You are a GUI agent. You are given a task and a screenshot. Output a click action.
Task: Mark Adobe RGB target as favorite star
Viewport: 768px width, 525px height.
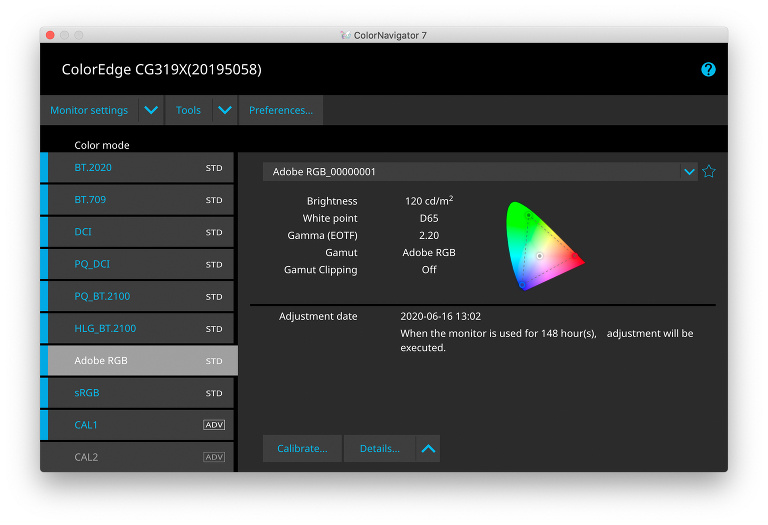coord(708,171)
